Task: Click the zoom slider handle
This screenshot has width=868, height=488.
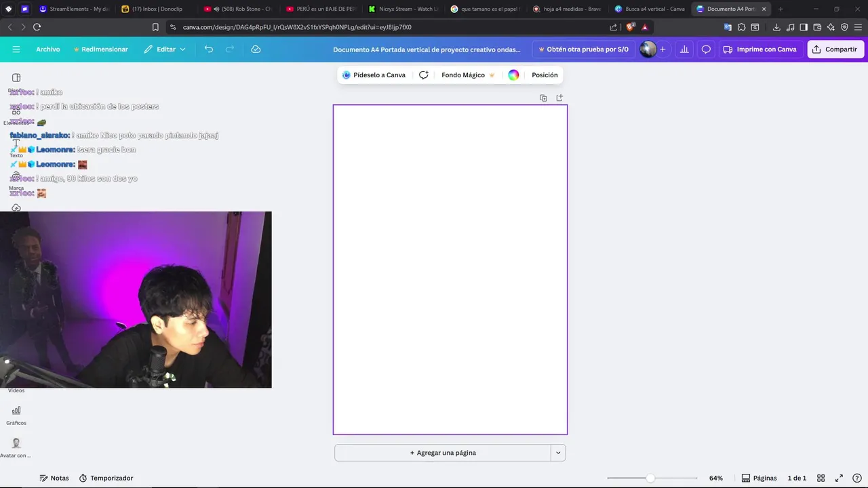Action: coord(650,478)
